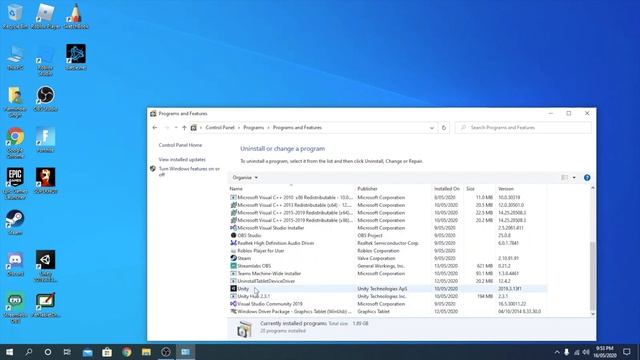Go to Programs in the breadcrumb
640x360 pixels.
(253, 128)
